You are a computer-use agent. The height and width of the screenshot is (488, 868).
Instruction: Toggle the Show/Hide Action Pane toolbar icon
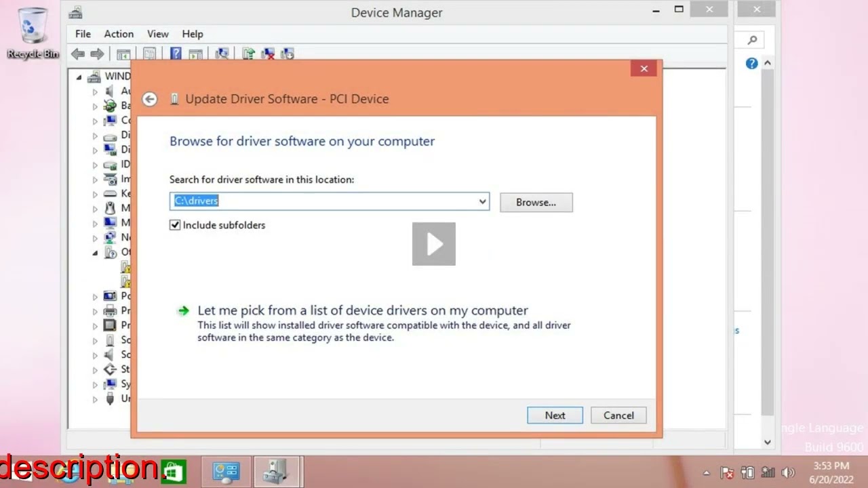tap(196, 54)
